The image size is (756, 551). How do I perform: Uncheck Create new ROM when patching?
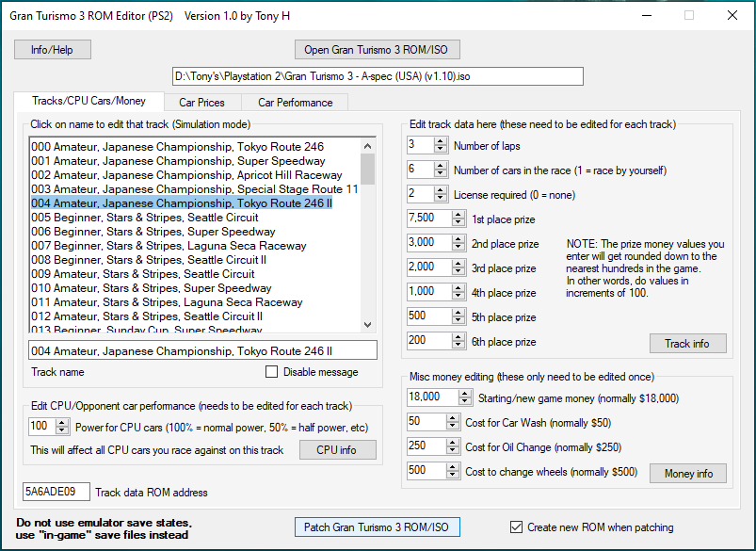click(x=516, y=527)
